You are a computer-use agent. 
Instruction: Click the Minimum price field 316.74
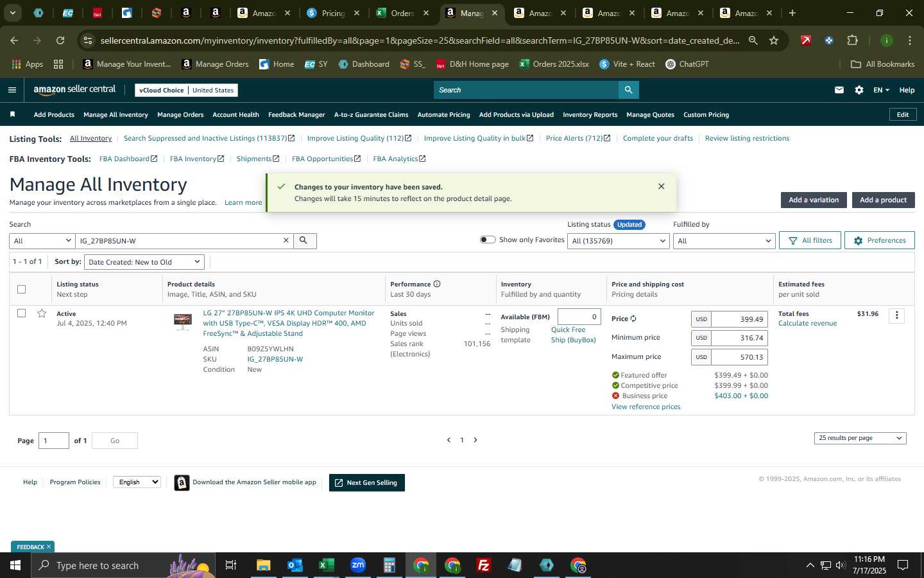click(739, 338)
